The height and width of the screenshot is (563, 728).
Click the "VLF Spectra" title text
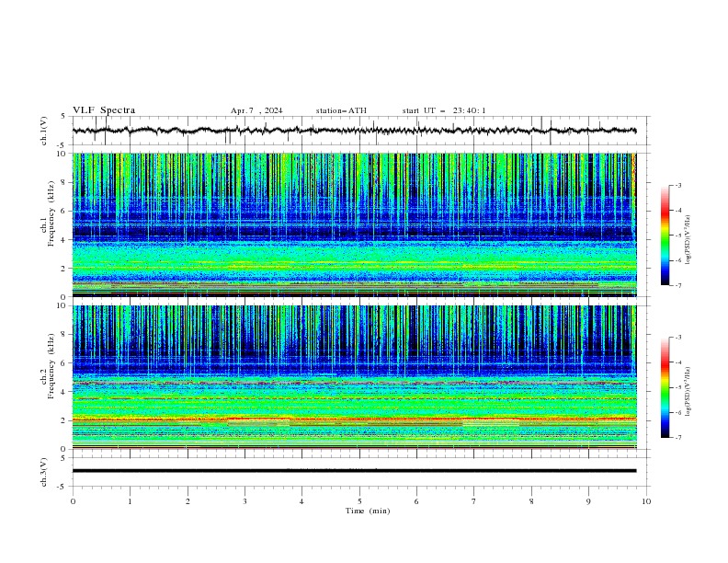coord(104,110)
